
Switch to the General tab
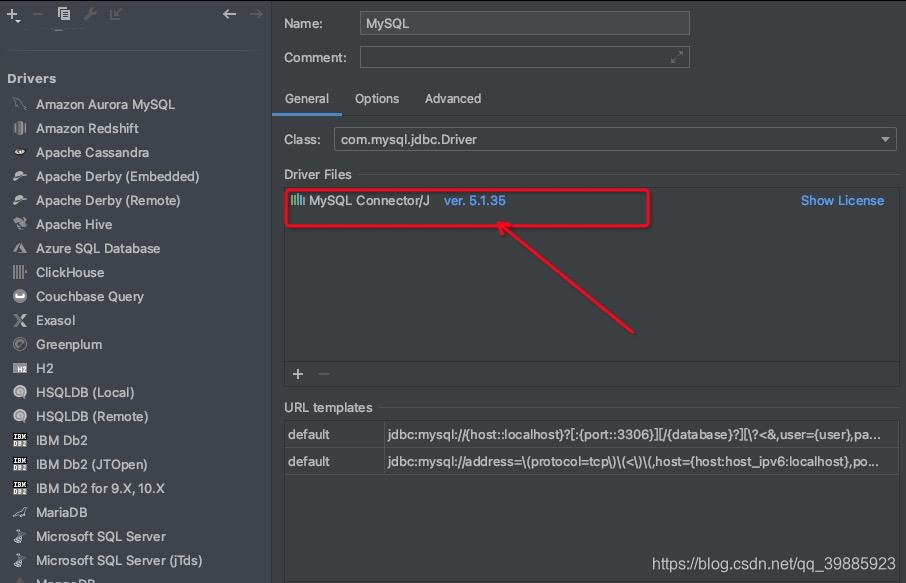307,99
